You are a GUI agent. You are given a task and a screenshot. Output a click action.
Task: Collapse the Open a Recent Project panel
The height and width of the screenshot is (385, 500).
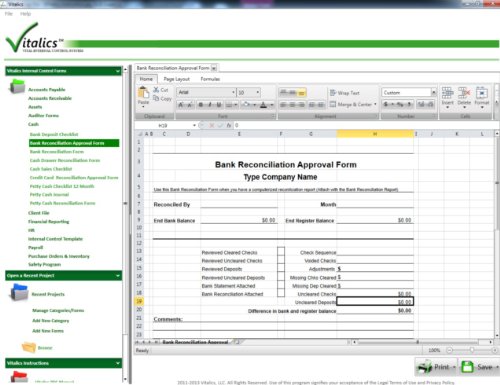coord(118,276)
